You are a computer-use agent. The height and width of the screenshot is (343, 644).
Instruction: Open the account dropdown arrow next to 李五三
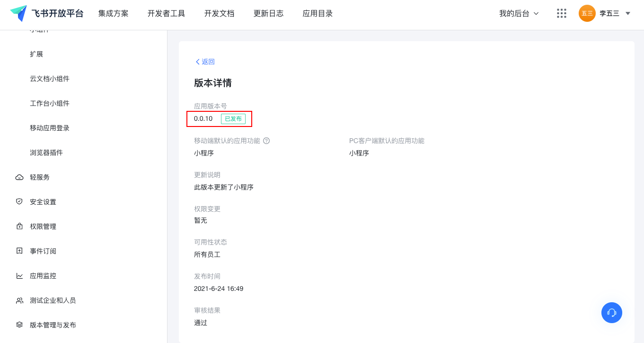pos(628,13)
